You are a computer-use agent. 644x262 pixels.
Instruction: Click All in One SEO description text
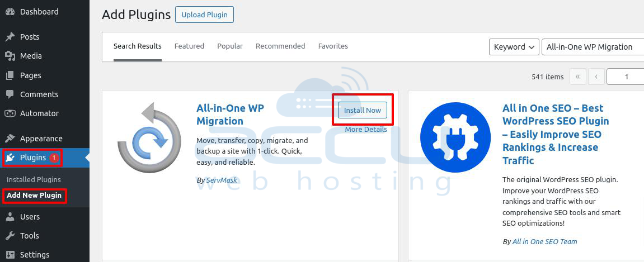click(561, 201)
